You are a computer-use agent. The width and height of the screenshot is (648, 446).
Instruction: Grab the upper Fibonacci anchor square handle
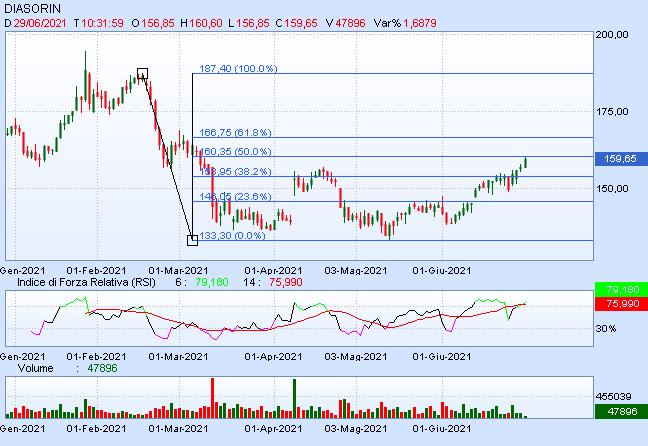coord(142,74)
